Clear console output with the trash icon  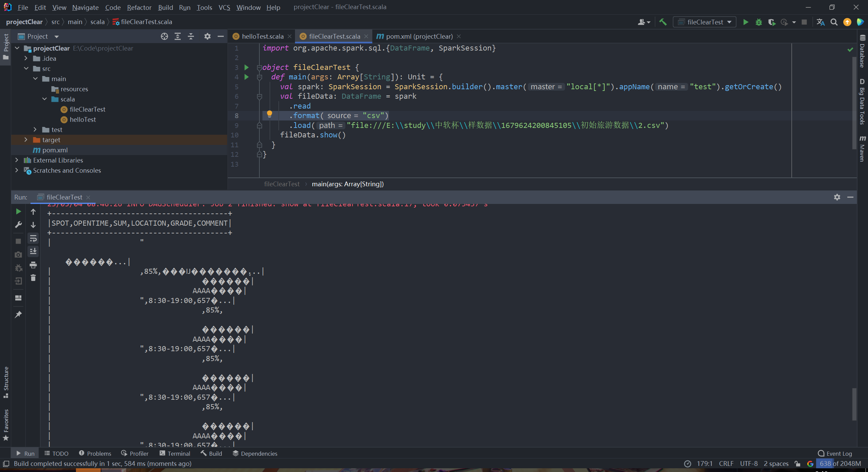point(33,278)
